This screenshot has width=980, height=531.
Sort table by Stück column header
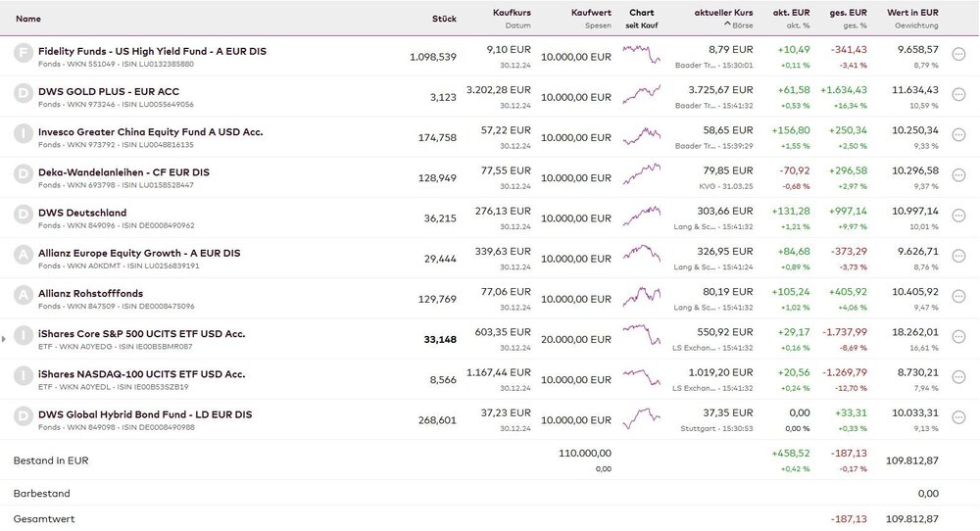point(444,19)
